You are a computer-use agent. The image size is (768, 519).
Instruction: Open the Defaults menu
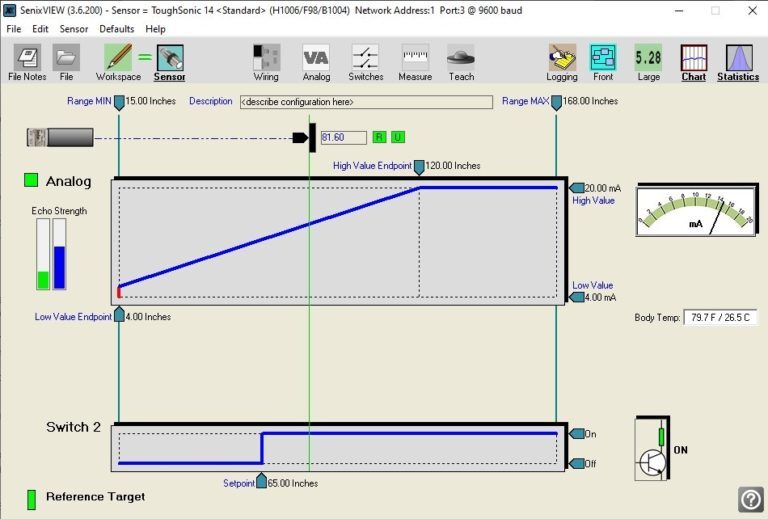point(117,29)
